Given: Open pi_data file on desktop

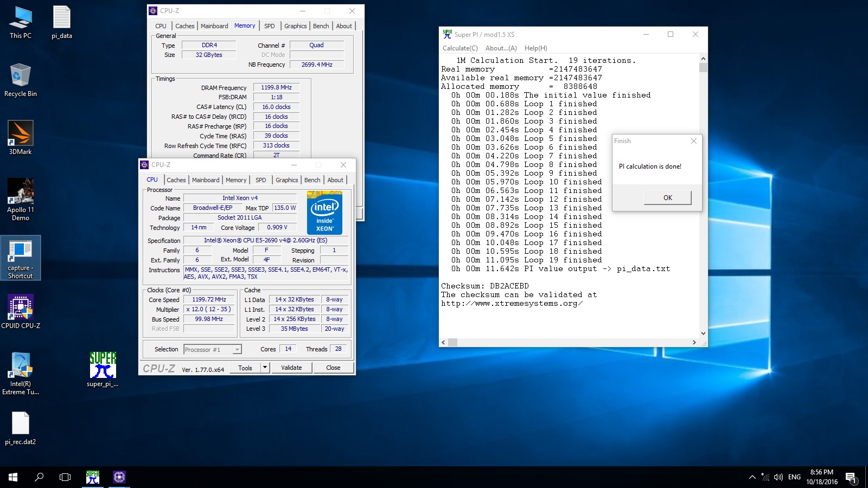Looking at the screenshot, I should (62, 23).
